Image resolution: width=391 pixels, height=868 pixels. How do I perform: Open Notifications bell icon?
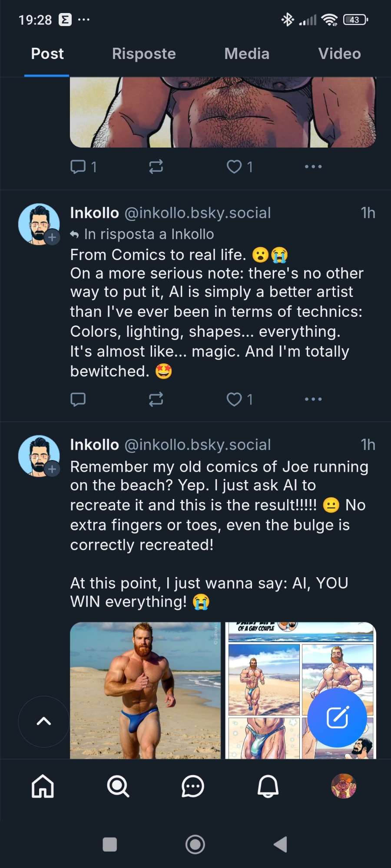268,786
